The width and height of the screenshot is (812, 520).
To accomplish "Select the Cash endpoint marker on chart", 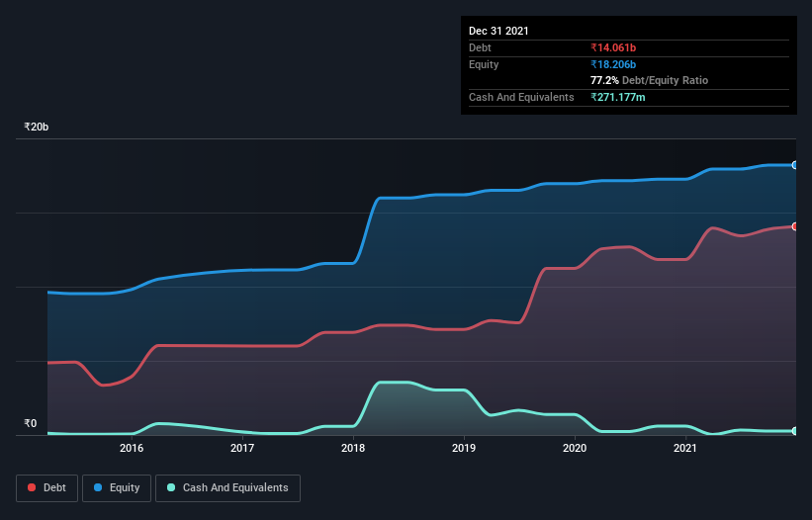I will point(795,431).
